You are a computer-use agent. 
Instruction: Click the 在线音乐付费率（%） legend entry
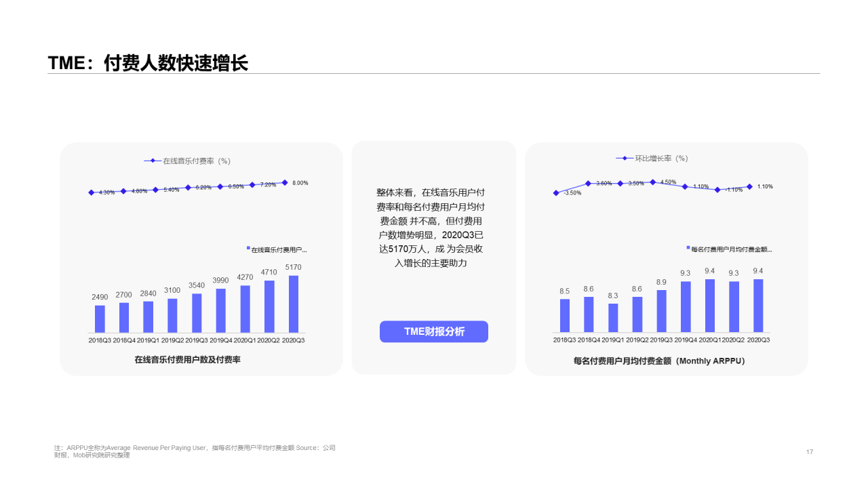tap(187, 161)
